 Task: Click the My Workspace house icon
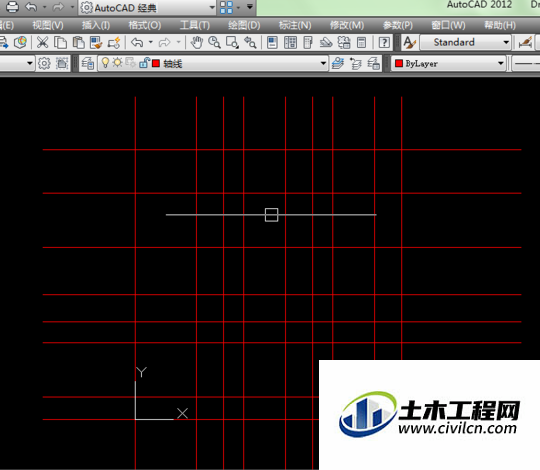tap(62, 63)
